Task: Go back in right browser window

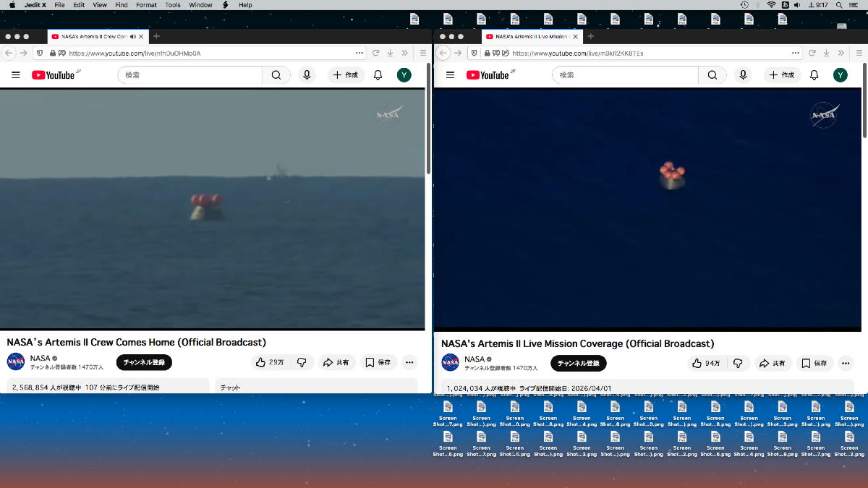Action: point(444,53)
